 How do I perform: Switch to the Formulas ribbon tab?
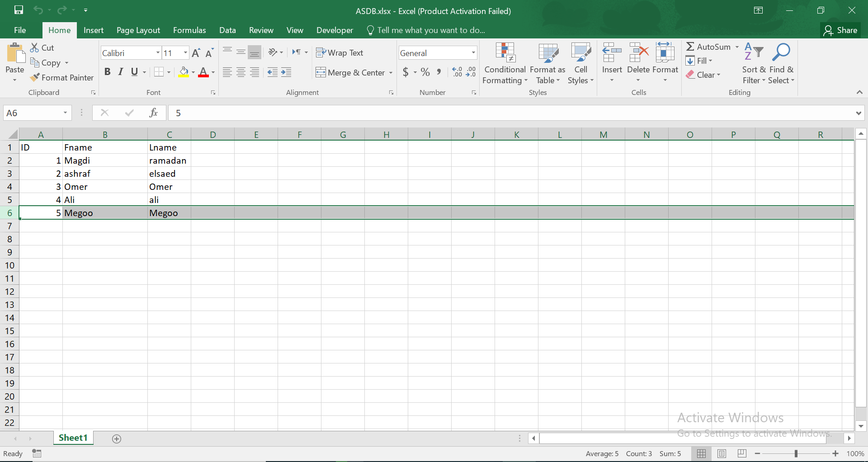coord(189,30)
